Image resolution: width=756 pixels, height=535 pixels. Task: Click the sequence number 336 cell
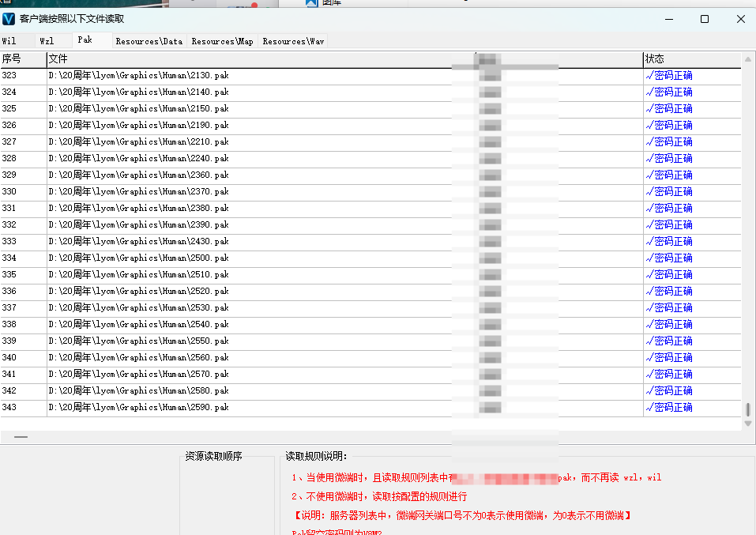click(23, 292)
